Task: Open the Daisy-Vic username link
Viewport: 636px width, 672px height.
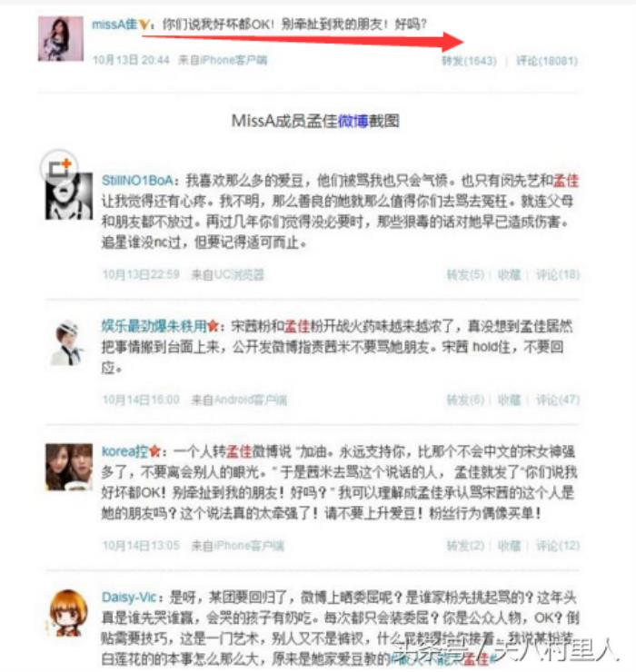Action: pyautogui.click(x=129, y=598)
